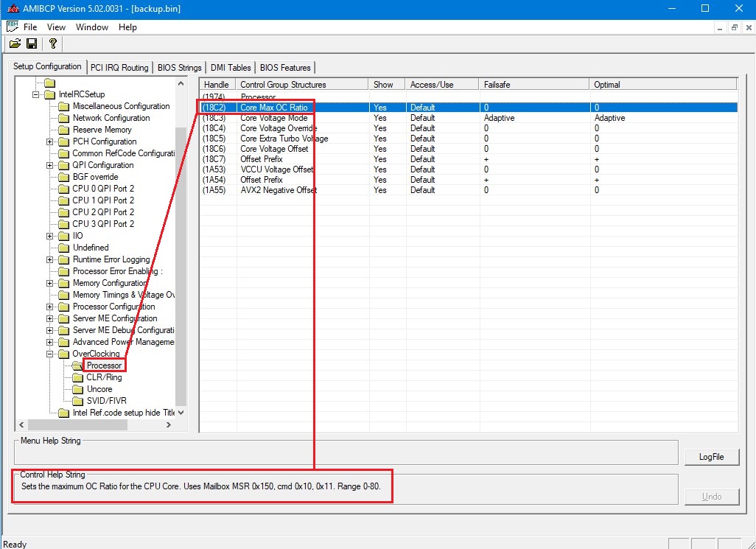Click the tree vertical scrollbar up arrow
Screen dimensions: 756x549
tap(181, 84)
